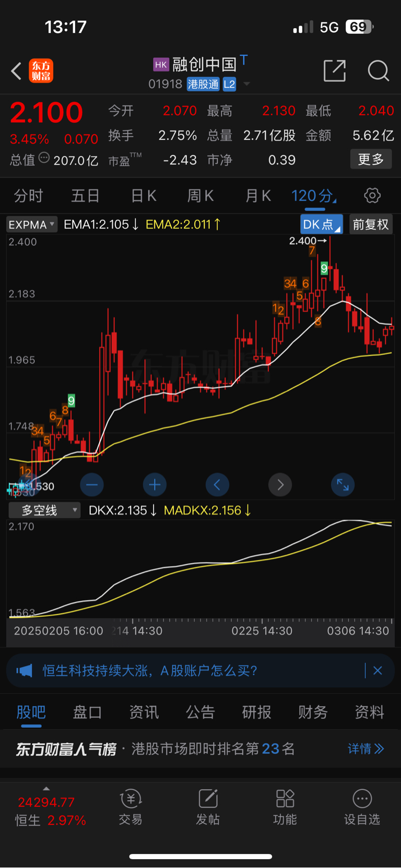Select 财务 tab
401x868 pixels.
coord(313,712)
